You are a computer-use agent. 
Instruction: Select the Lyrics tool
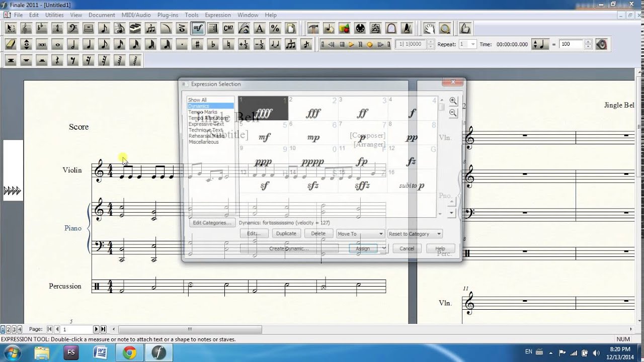(x=245, y=28)
